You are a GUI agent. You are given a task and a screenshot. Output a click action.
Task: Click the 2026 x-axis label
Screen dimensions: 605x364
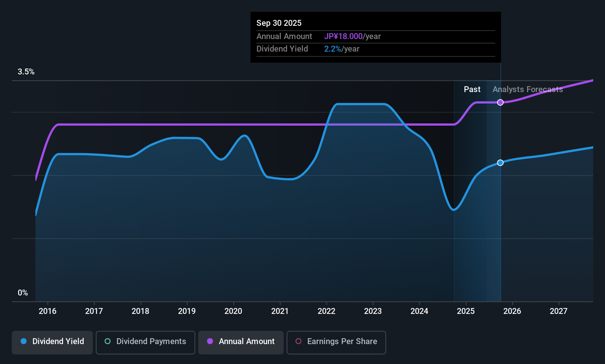512,311
